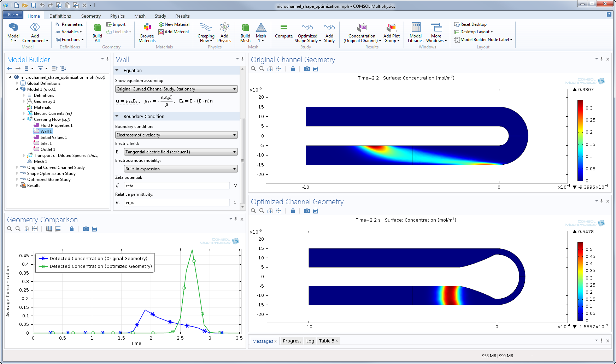Open the Progress tab
The width and height of the screenshot is (616, 364).
coord(292,341)
